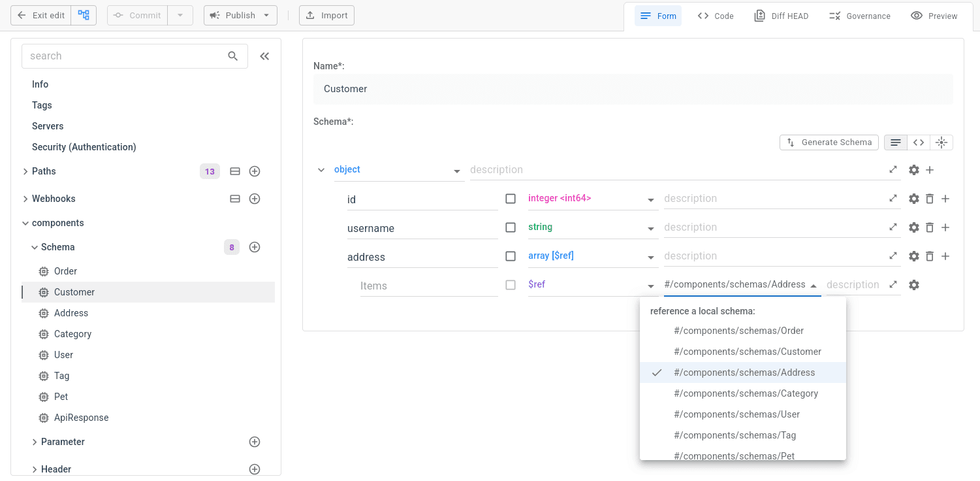Change integer <int64> type dropdown
The height and width of the screenshot is (481, 980).
click(592, 199)
